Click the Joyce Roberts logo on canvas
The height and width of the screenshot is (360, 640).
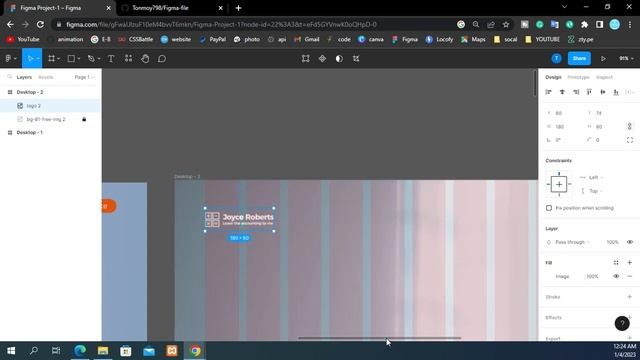click(x=239, y=220)
